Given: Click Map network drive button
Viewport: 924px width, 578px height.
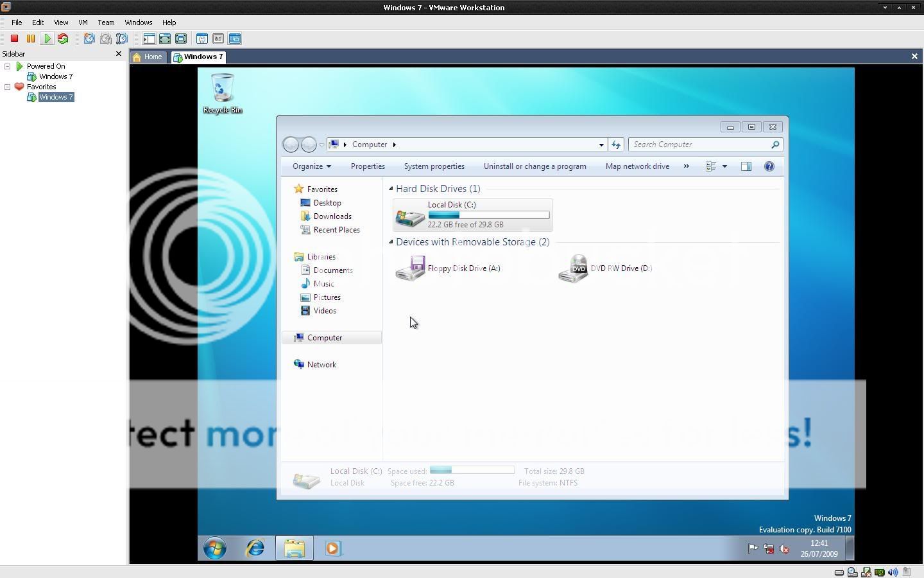Looking at the screenshot, I should click(637, 166).
